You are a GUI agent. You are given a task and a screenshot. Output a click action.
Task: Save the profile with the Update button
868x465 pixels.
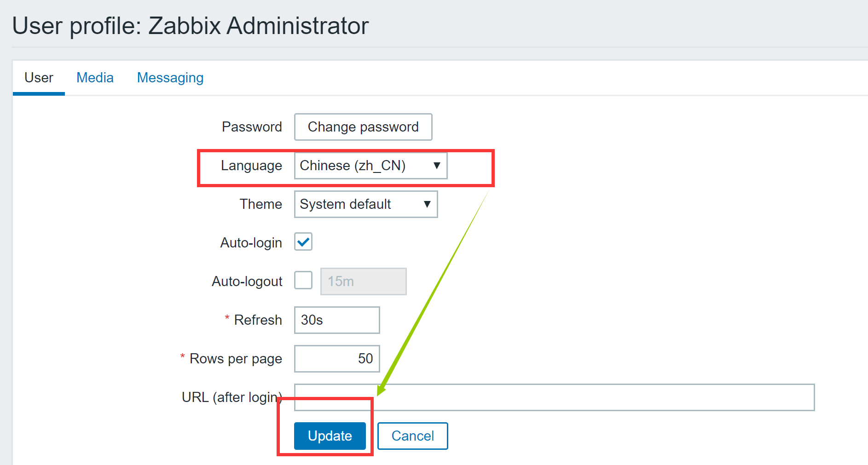coord(330,436)
